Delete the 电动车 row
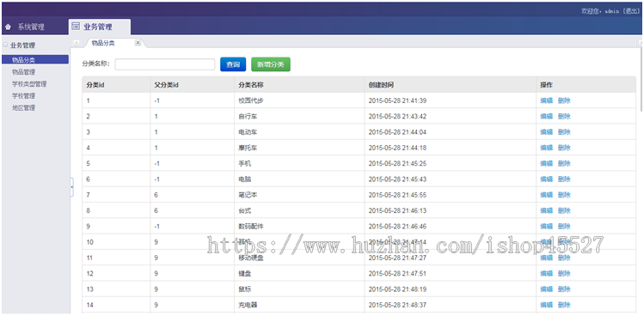The width and height of the screenshot is (644, 316). (x=564, y=131)
